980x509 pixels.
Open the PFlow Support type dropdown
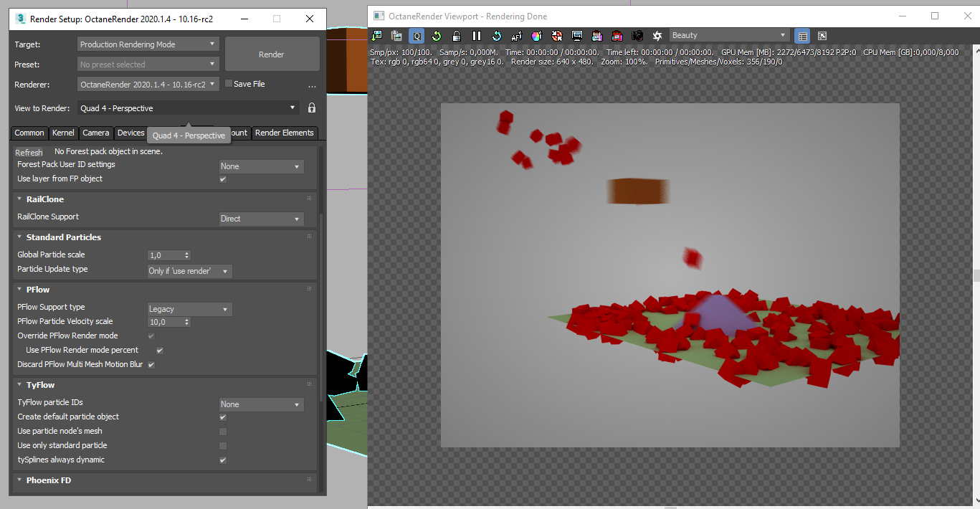pyautogui.click(x=189, y=309)
